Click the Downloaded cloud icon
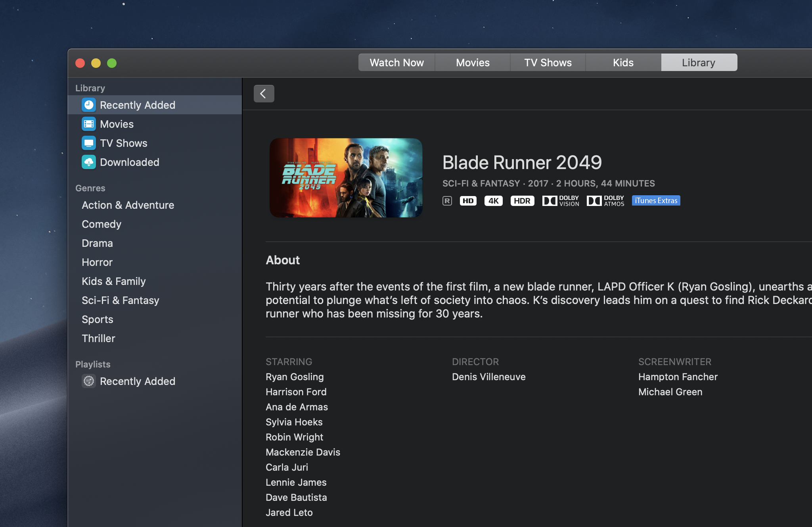The width and height of the screenshot is (812, 527). 89,162
